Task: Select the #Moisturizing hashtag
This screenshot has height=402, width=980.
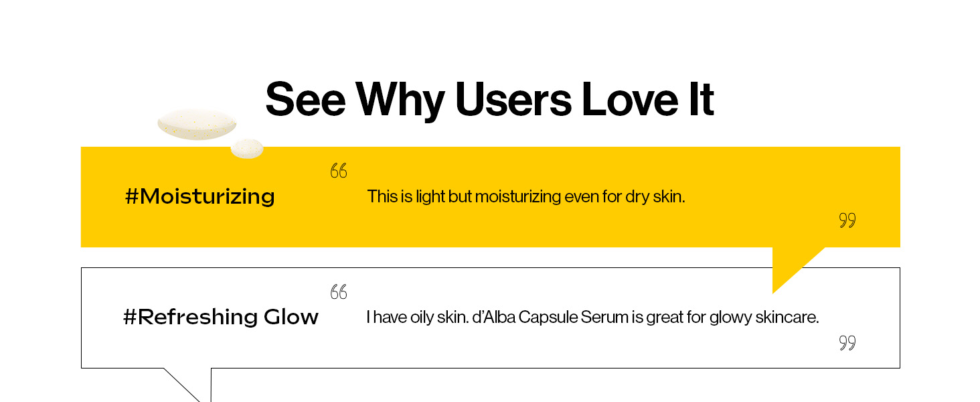Action: 199,196
